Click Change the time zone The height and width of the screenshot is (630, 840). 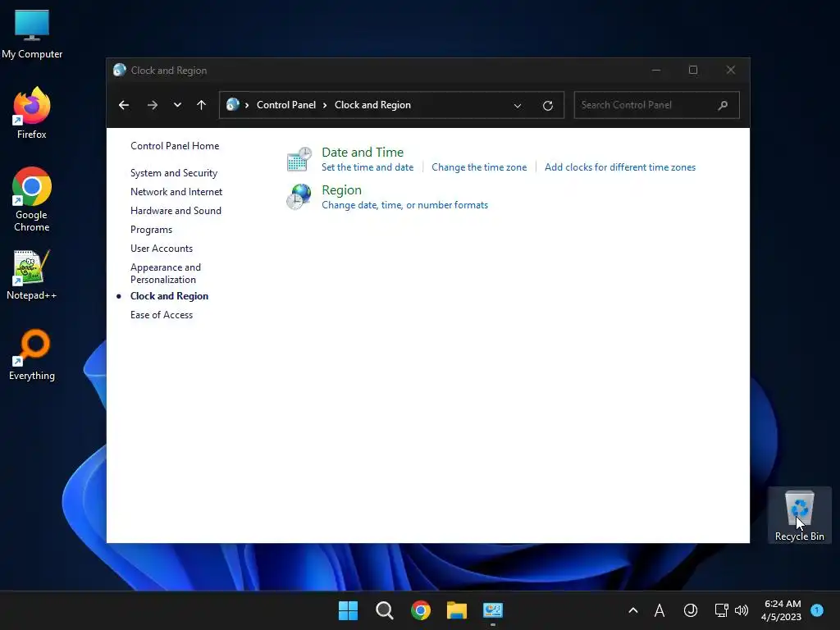point(479,167)
